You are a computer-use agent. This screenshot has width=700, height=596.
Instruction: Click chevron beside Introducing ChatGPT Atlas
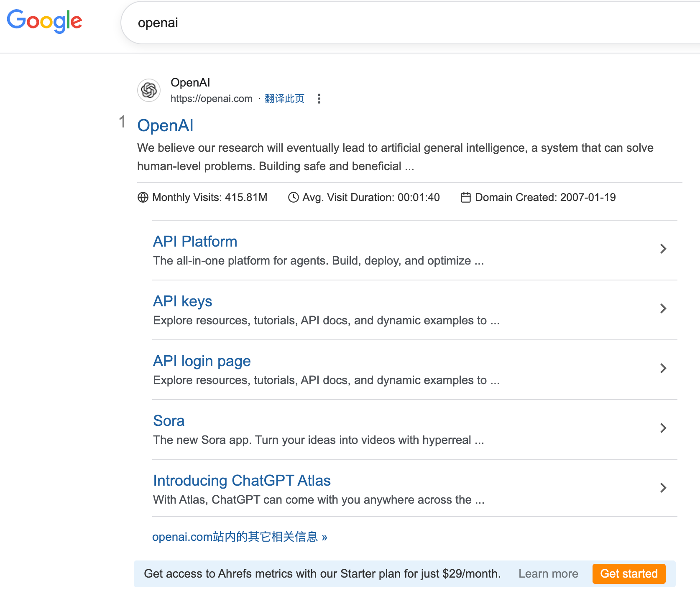[663, 488]
